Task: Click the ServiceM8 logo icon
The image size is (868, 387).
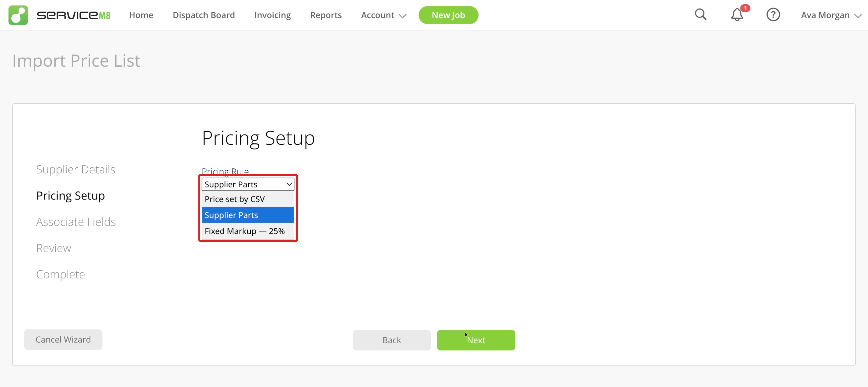Action: click(x=18, y=15)
